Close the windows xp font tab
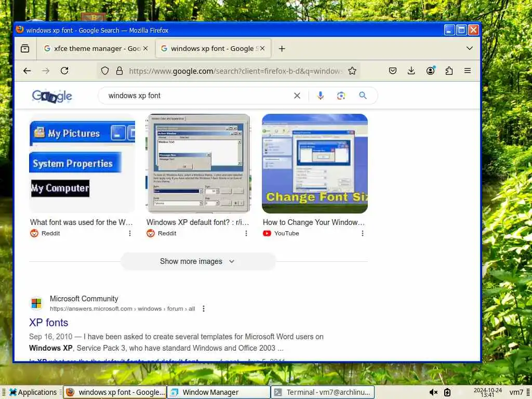 tap(262, 48)
